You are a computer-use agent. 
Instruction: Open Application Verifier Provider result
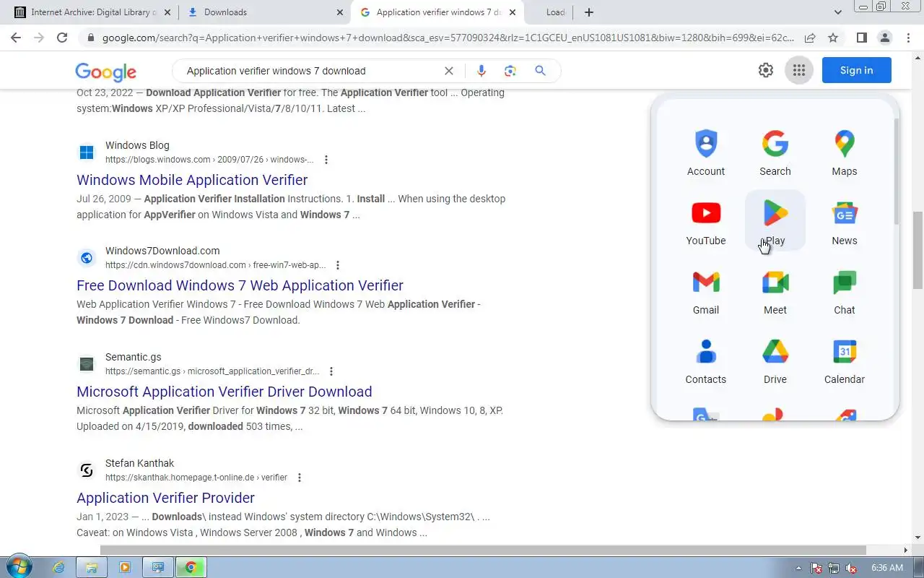click(165, 498)
